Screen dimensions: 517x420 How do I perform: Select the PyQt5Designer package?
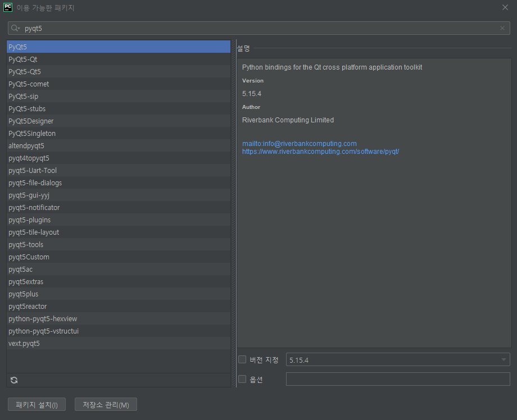(x=119, y=121)
